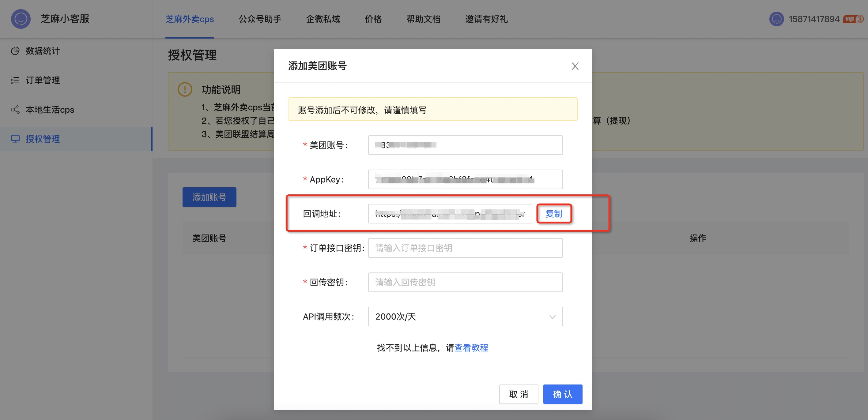The height and width of the screenshot is (420, 868).
Task: Click the 本地生活cps share icon
Action: pos(15,110)
